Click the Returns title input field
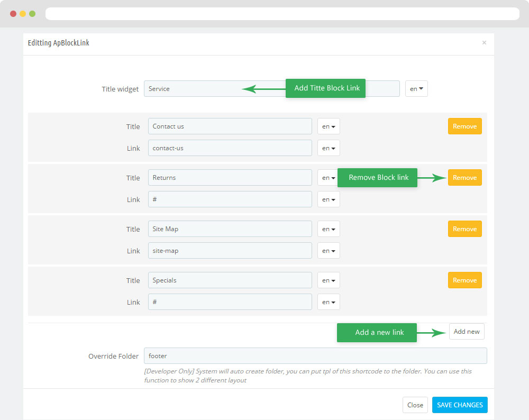This screenshot has width=529, height=420. coord(230,178)
